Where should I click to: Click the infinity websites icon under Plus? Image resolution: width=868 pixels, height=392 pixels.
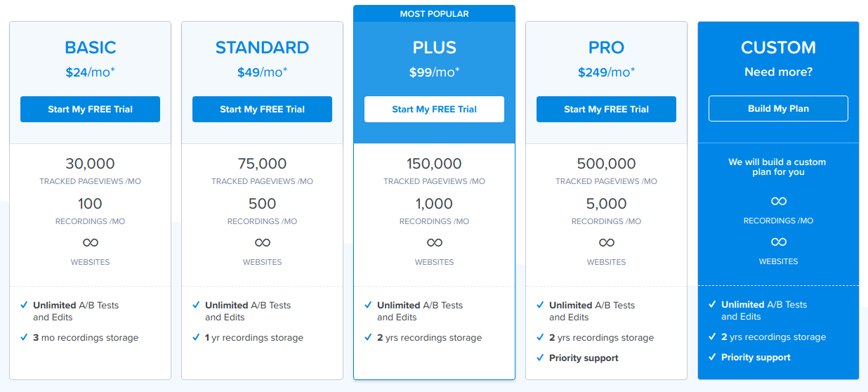click(435, 242)
